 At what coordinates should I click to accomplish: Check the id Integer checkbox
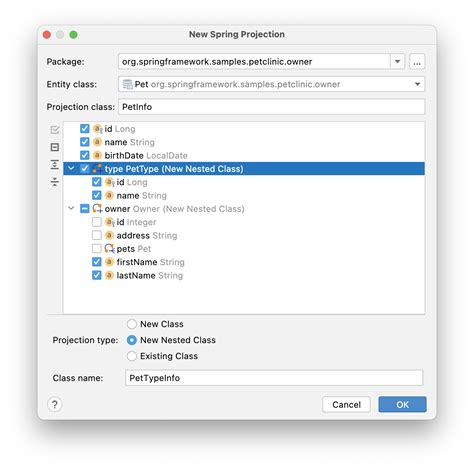[97, 222]
